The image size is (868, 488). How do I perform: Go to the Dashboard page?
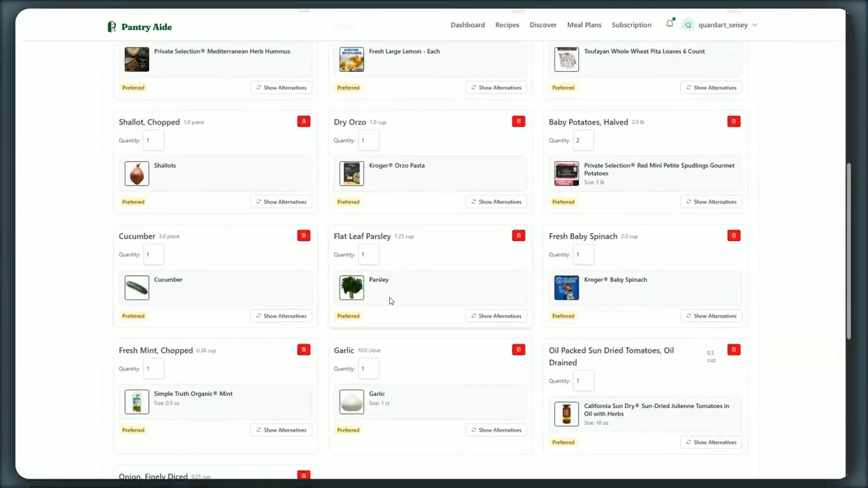pos(468,25)
